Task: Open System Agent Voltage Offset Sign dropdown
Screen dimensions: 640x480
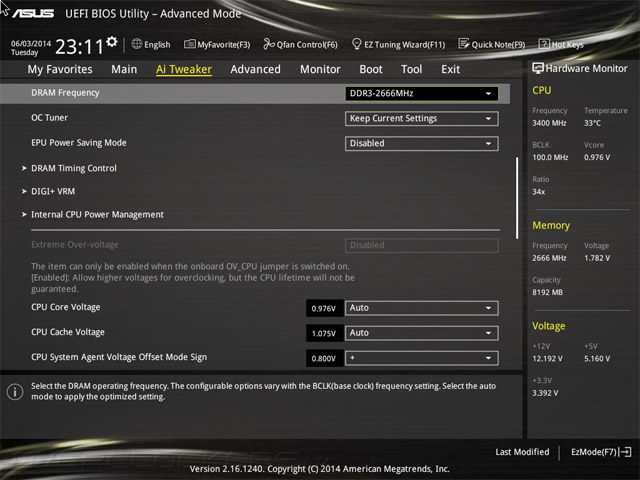Action: point(422,358)
